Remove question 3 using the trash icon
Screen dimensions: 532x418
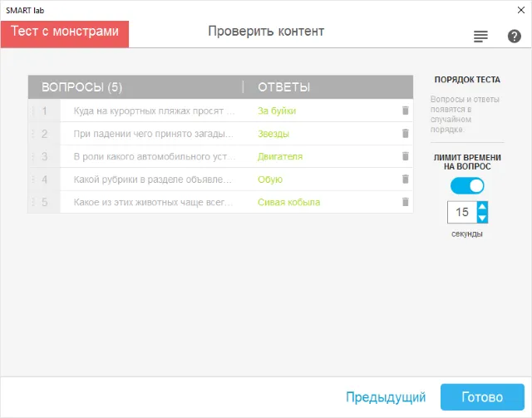405,156
